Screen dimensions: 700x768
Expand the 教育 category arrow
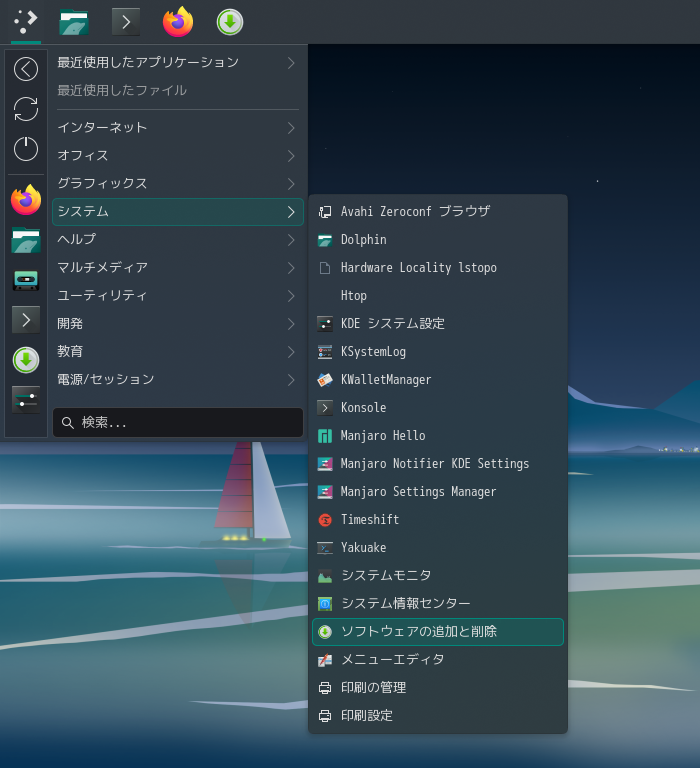coord(291,352)
